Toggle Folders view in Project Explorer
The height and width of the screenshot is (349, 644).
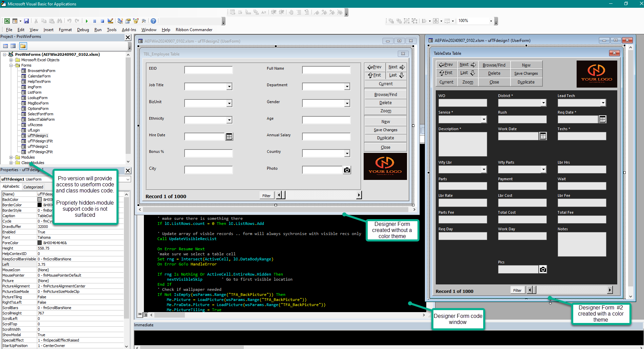(23, 46)
